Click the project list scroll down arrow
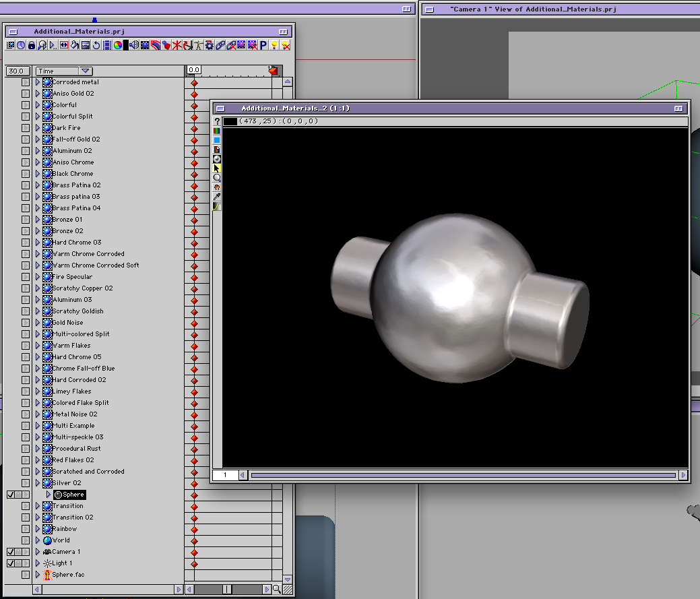The height and width of the screenshot is (599, 700). point(288,579)
